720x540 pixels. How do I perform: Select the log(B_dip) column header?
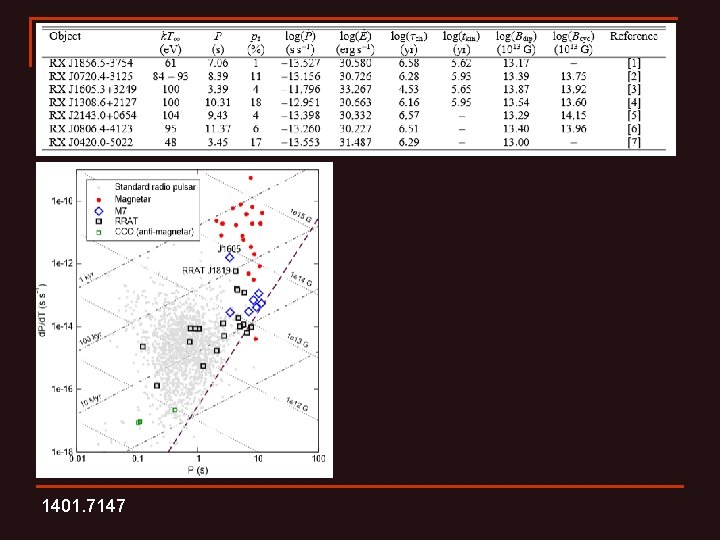coord(516,36)
